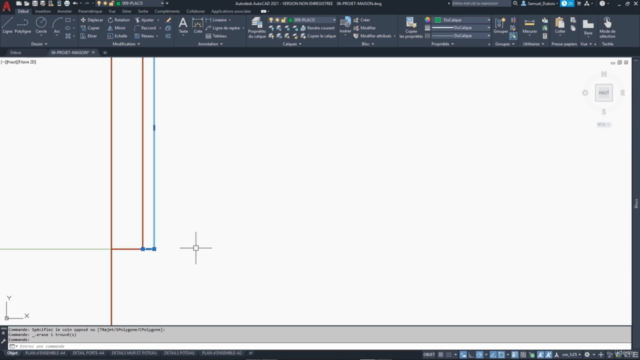Switch to PLAN d'ENSEMBLE-A4 layout tab

point(45,353)
